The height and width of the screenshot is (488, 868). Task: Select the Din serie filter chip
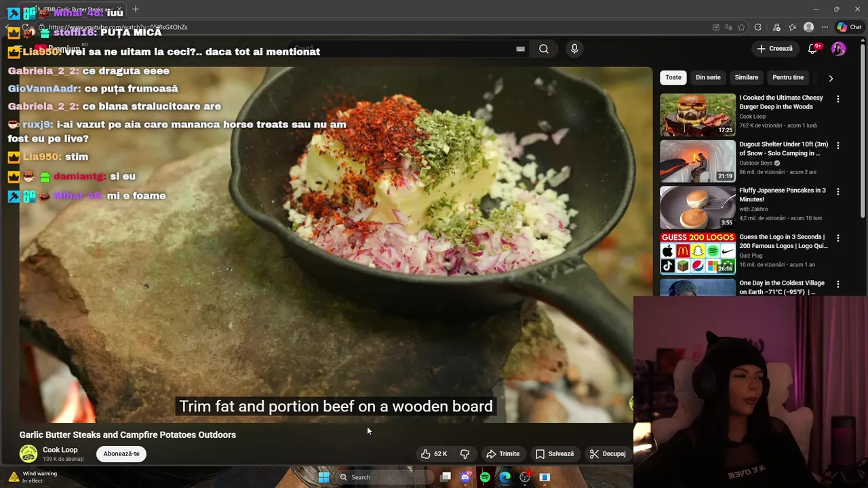click(708, 77)
